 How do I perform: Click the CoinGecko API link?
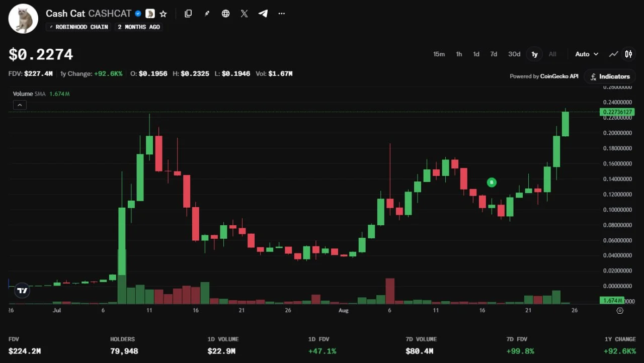pyautogui.click(x=559, y=76)
